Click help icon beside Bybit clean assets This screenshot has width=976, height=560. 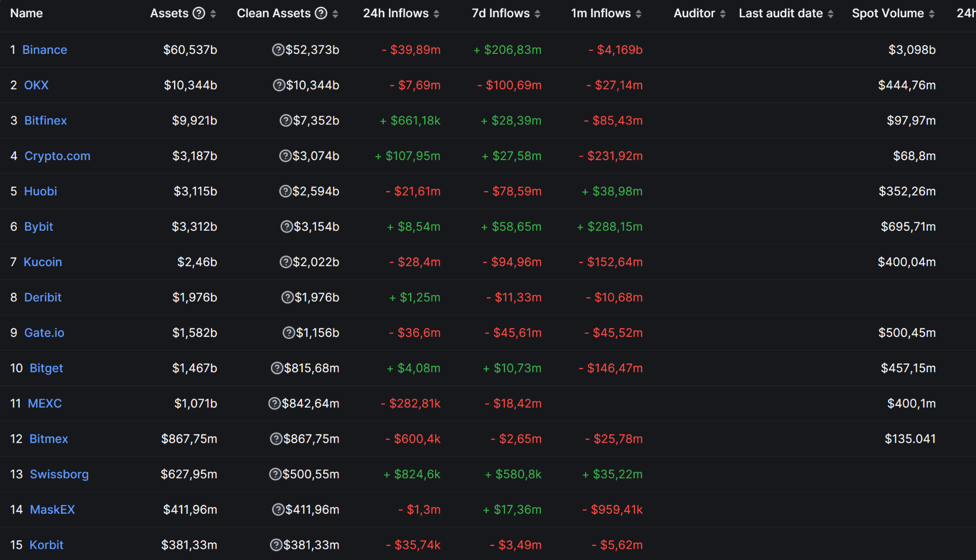point(287,227)
